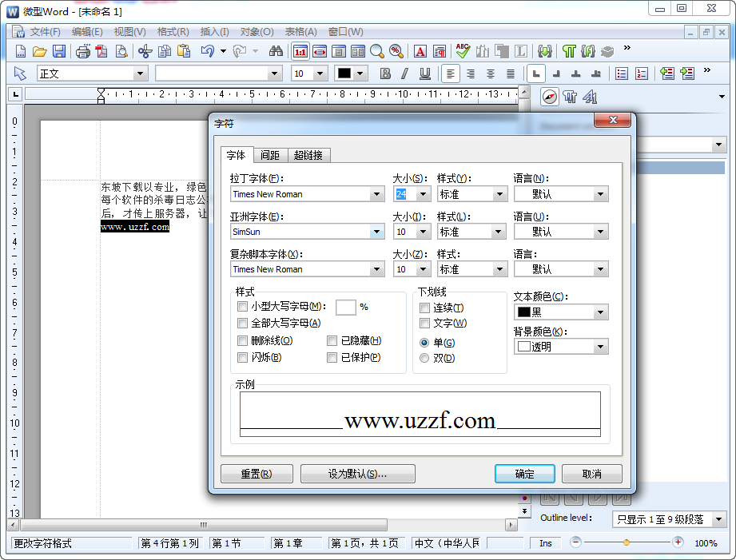Click the pointer selection tool
The image size is (736, 560).
[x=20, y=73]
